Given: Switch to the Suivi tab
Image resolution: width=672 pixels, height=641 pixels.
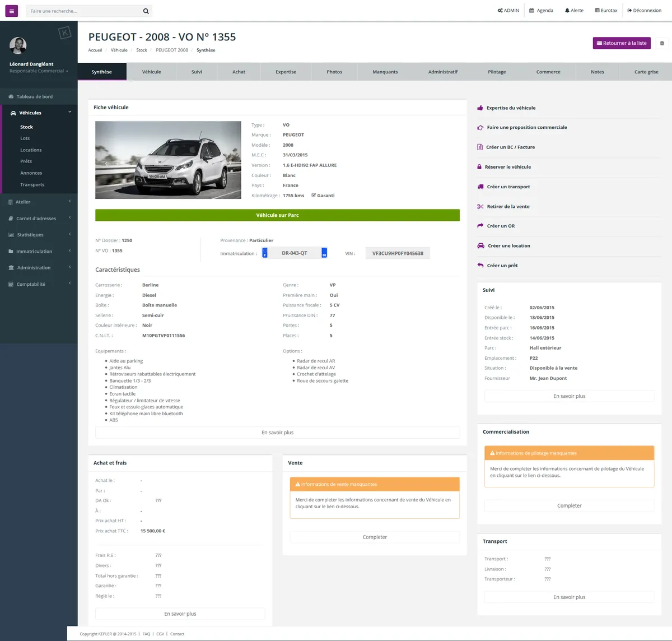Looking at the screenshot, I should 197,72.
